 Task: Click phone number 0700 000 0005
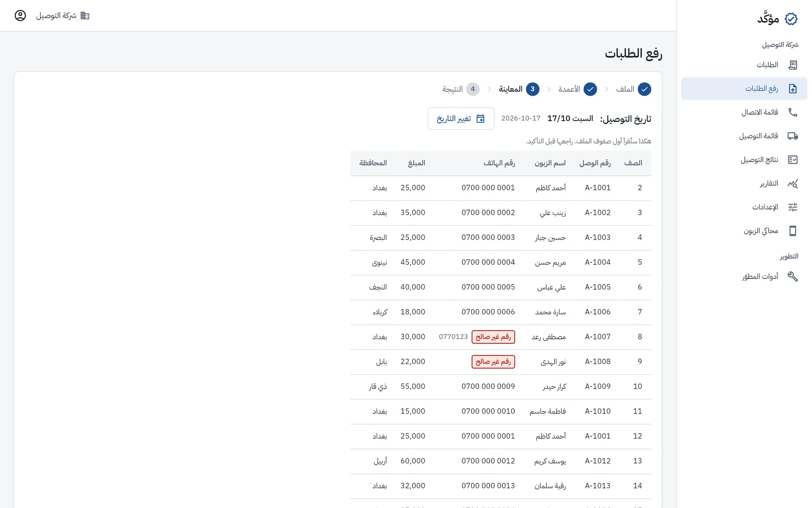pos(488,287)
